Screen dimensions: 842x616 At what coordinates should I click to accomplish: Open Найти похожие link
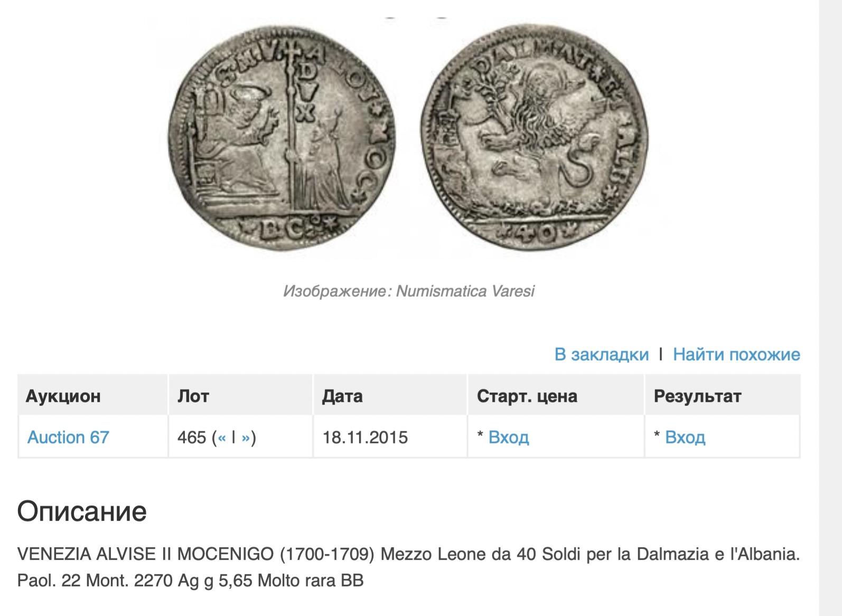tap(736, 354)
